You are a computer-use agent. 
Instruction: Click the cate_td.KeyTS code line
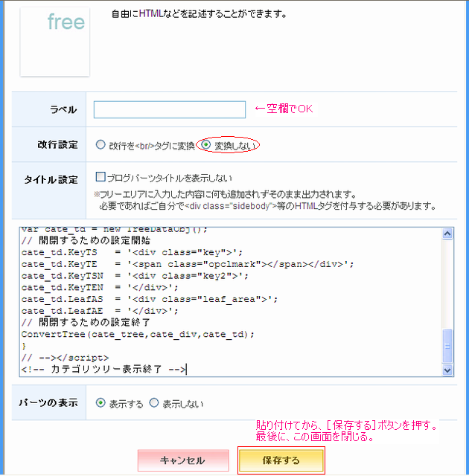tap(132, 252)
